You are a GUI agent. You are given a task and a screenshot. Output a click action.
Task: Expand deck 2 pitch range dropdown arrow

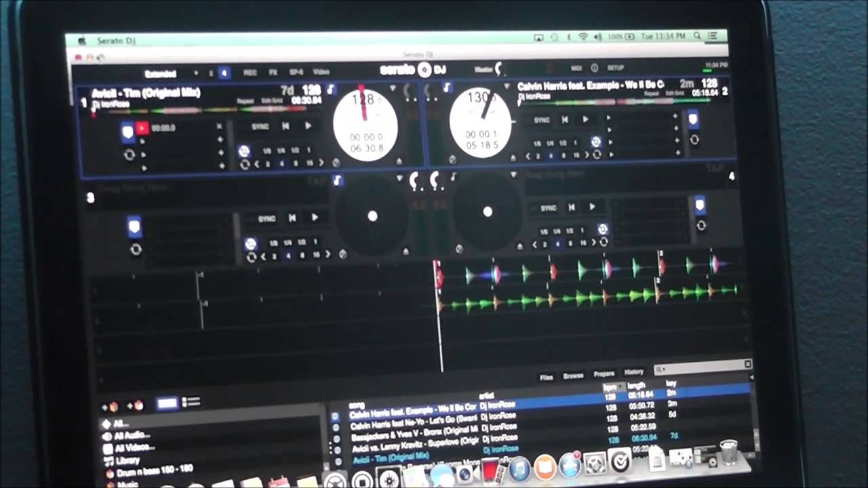[506, 87]
